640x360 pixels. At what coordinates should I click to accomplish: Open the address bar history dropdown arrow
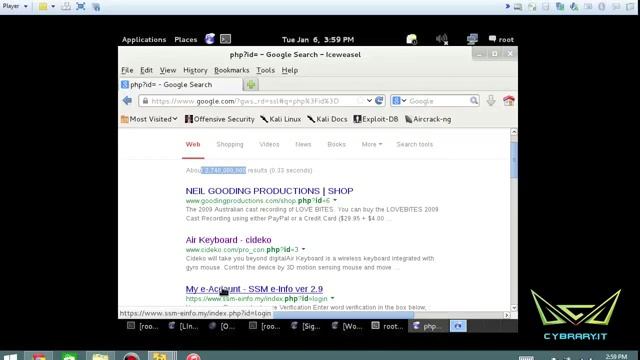click(369, 100)
